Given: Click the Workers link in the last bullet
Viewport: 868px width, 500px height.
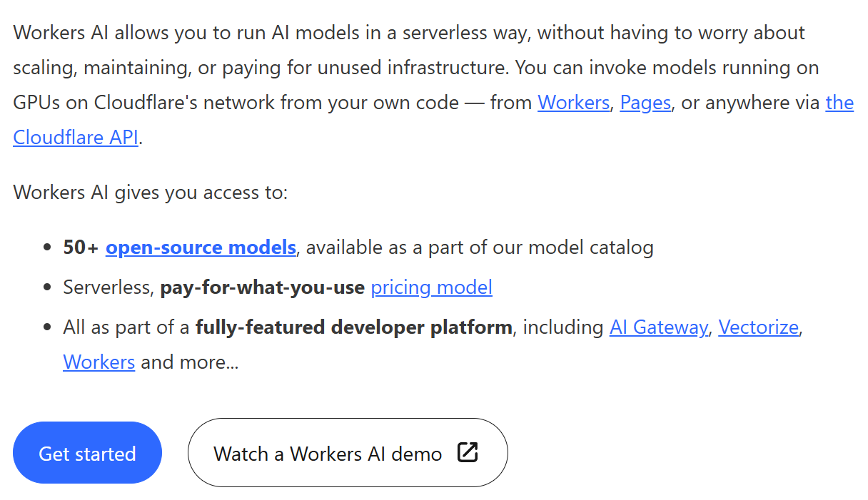Looking at the screenshot, I should pyautogui.click(x=99, y=362).
